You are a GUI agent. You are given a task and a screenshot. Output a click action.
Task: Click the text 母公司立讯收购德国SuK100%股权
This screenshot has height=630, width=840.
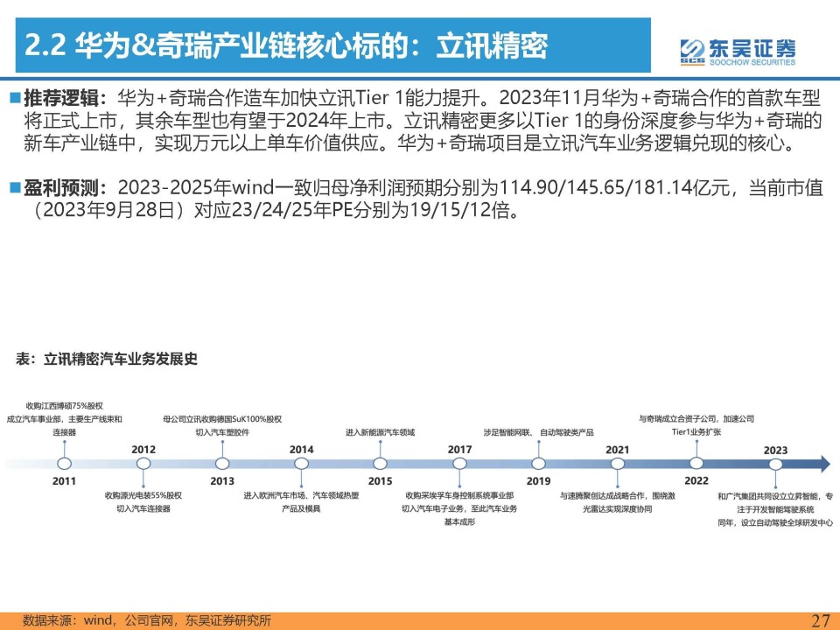[222, 419]
